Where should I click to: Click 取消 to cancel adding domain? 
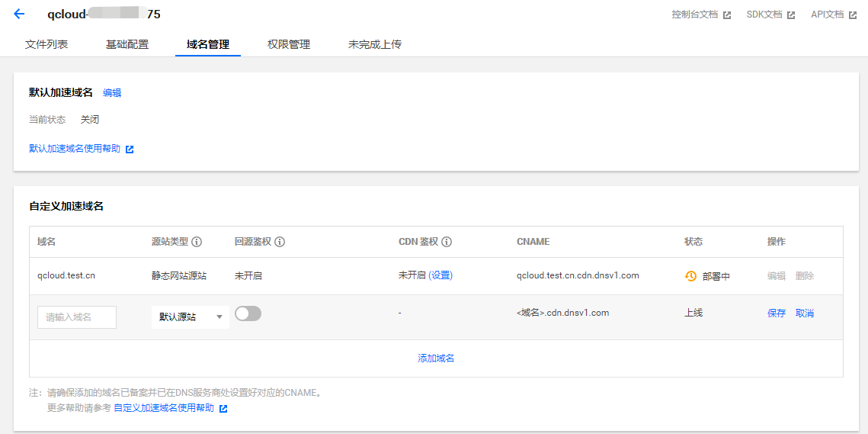click(805, 313)
